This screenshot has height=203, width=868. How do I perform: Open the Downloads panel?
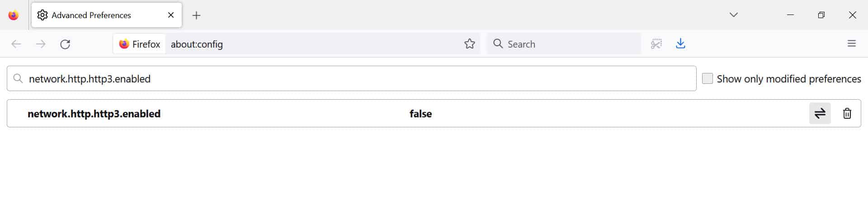coord(680,44)
